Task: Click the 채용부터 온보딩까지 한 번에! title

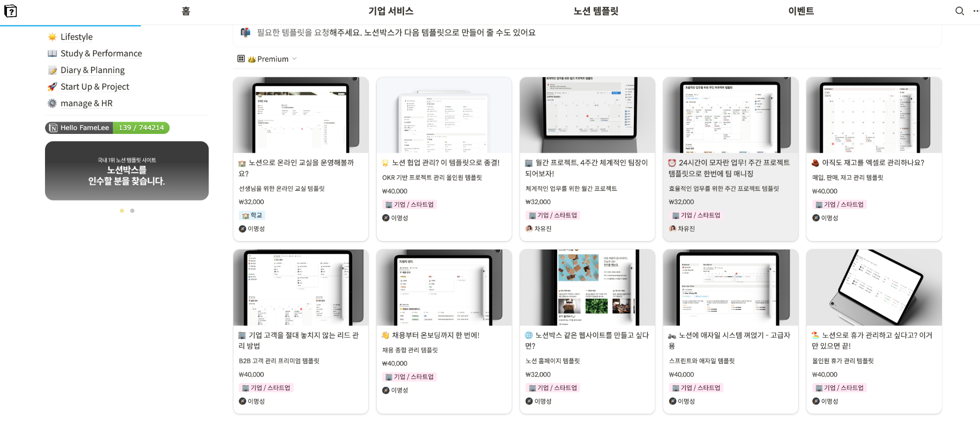Action: coord(436,335)
